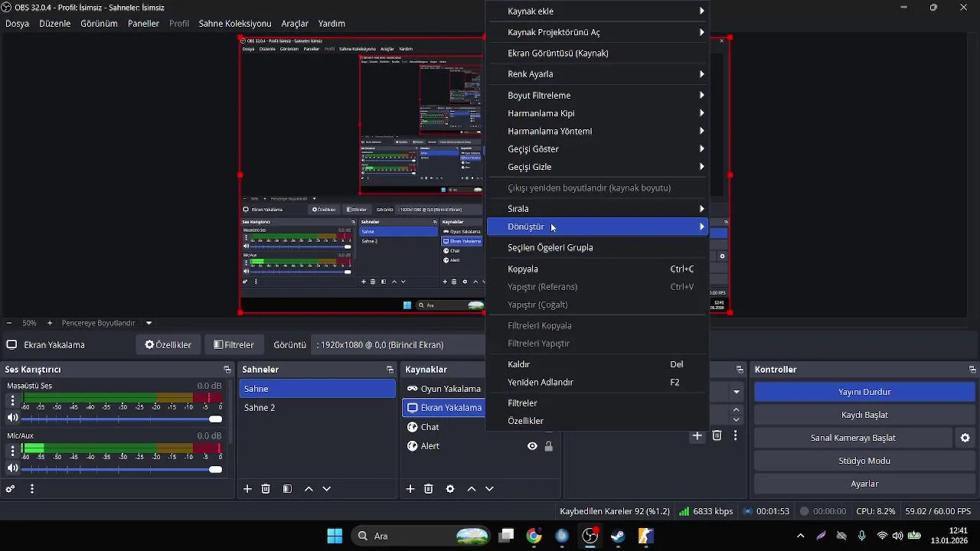Click Sanal Kamerayı Başlat button

click(x=853, y=438)
